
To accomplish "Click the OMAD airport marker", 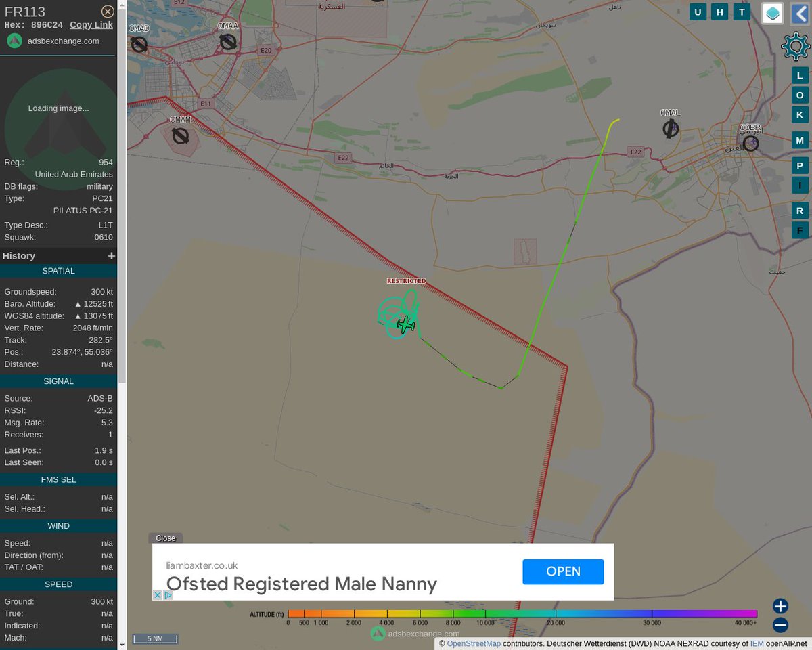I will 139,45.
